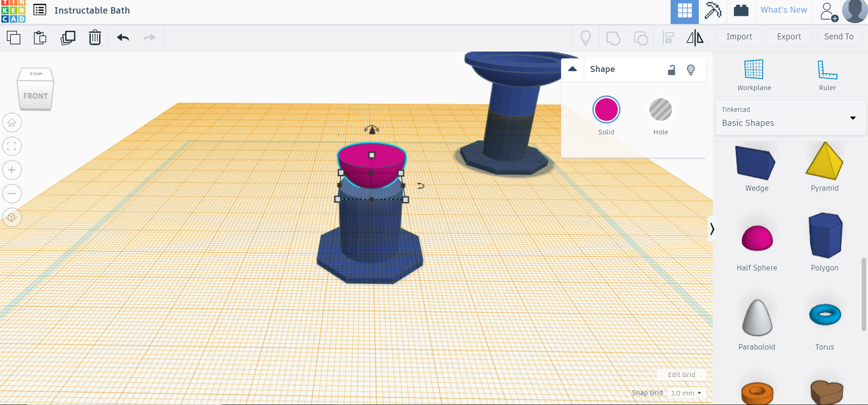This screenshot has height=405, width=868.
Task: Redo the last undone action
Action: click(149, 38)
